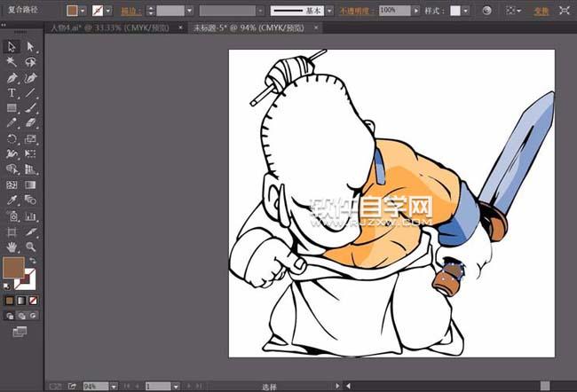Reset to default fill and stroke
Screen dimensions: 577x392
[6, 286]
